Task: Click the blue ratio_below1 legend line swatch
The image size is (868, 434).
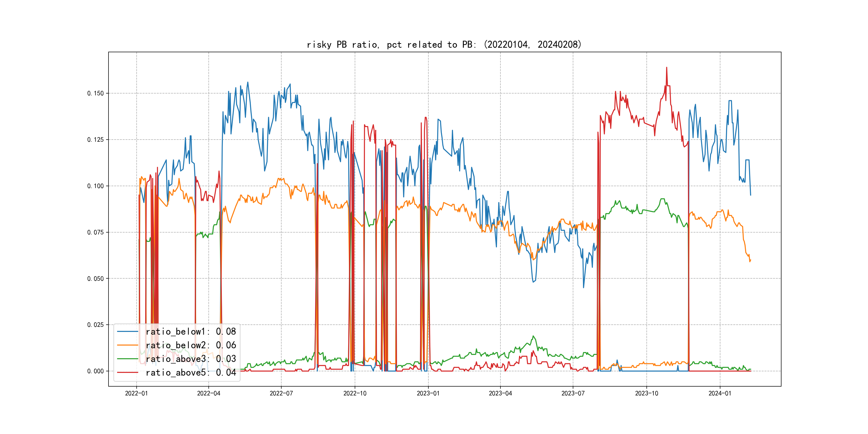Action: (x=128, y=332)
